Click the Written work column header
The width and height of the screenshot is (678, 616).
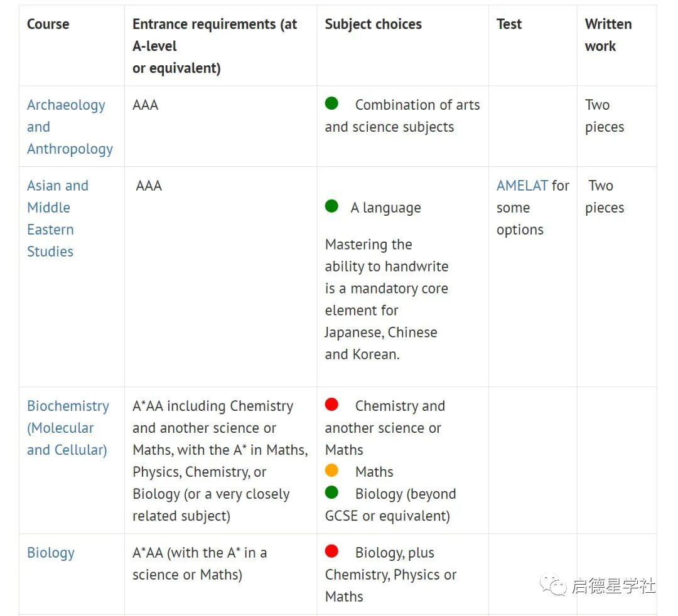pyautogui.click(x=608, y=35)
